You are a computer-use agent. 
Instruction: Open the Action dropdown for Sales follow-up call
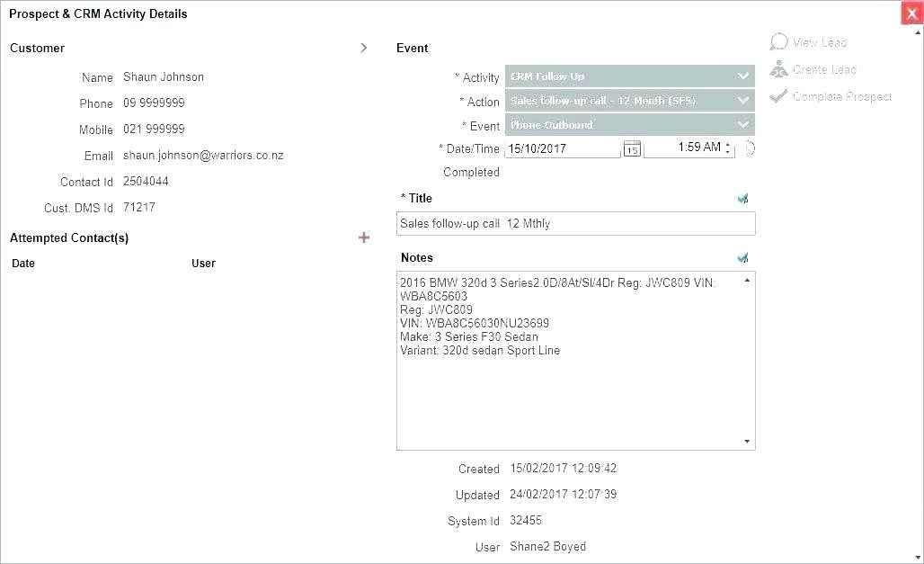[629, 101]
